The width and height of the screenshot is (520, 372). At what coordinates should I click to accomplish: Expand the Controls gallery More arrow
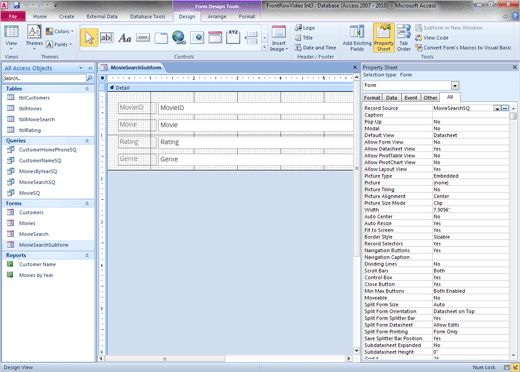(264, 48)
